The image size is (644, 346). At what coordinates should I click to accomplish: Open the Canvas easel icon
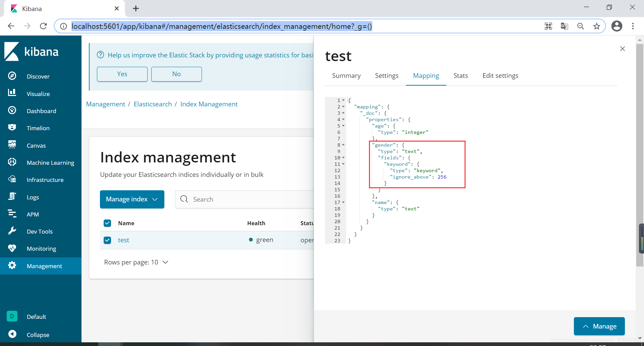[x=12, y=145]
